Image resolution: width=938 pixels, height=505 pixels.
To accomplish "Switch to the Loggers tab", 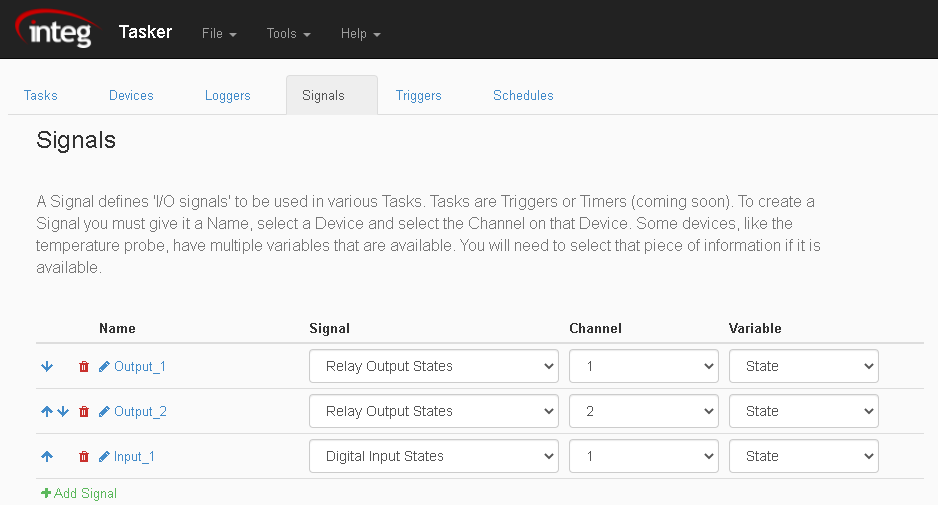I will click(x=227, y=95).
